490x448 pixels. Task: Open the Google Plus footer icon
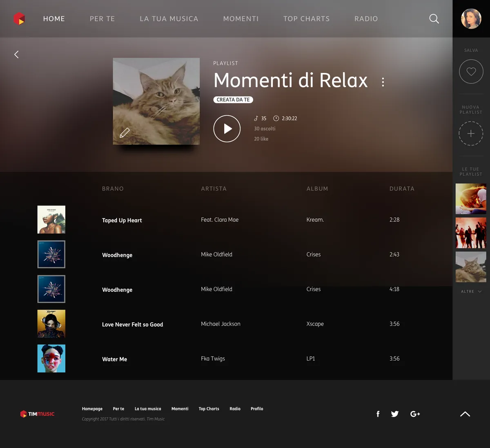pos(415,414)
